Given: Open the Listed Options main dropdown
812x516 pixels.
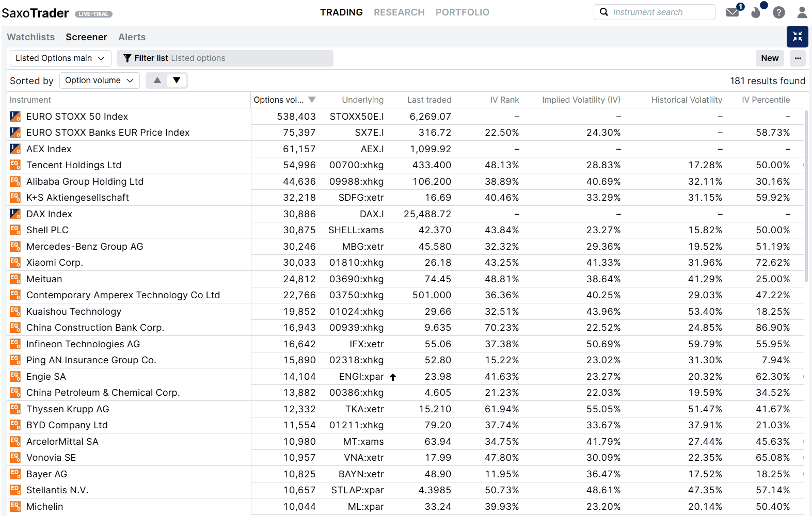Looking at the screenshot, I should pos(60,58).
